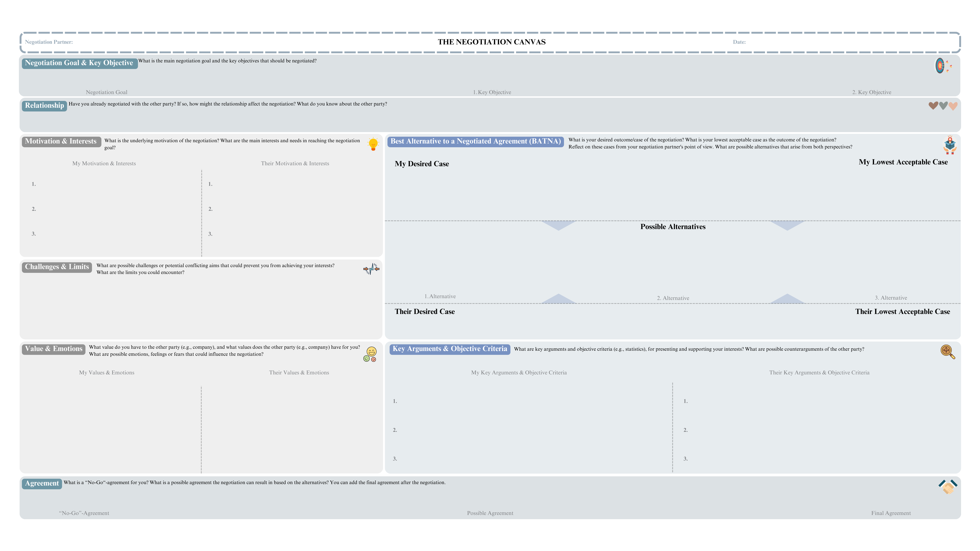Click the 1. Alternative label
Screen dimensions: 980x551
click(x=440, y=297)
